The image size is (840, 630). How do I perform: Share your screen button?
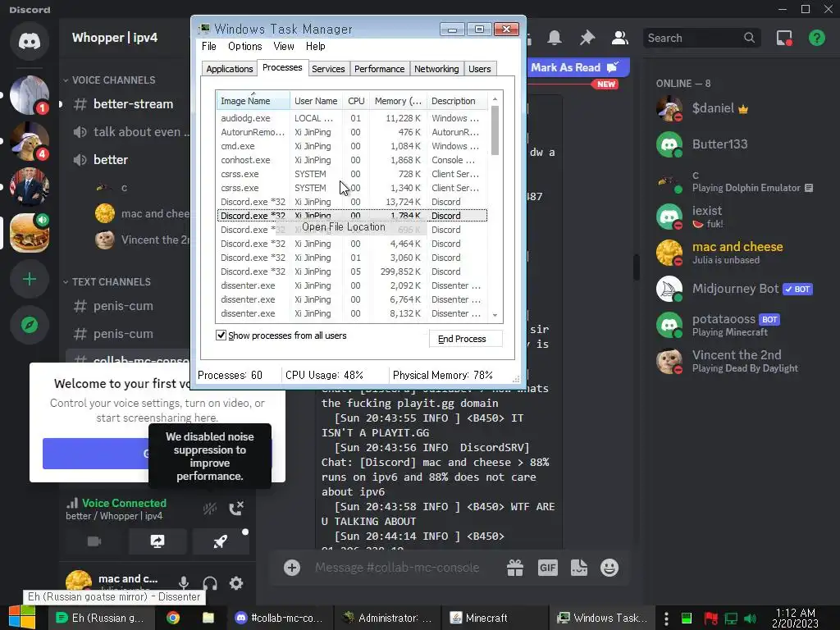click(157, 541)
